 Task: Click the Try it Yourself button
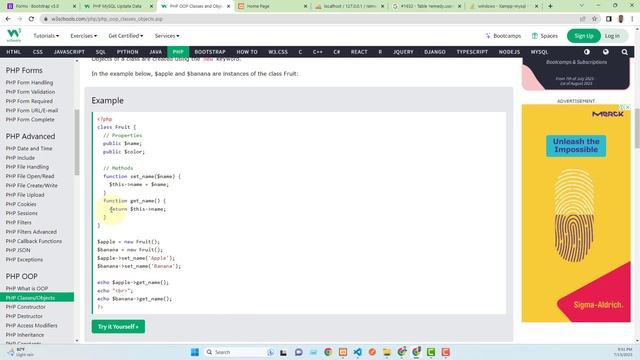tap(118, 327)
